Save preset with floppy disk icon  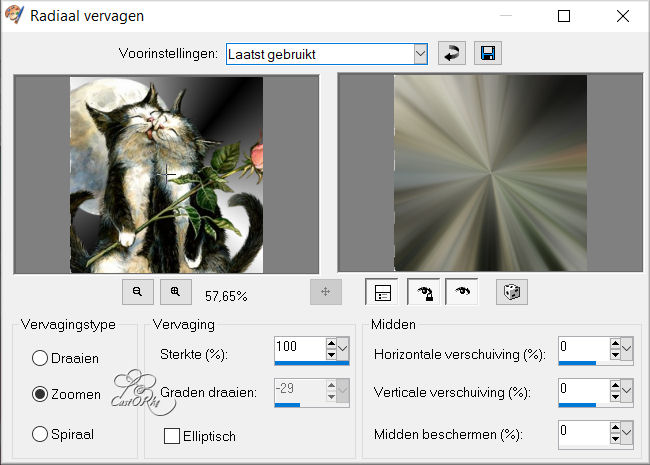pos(488,53)
